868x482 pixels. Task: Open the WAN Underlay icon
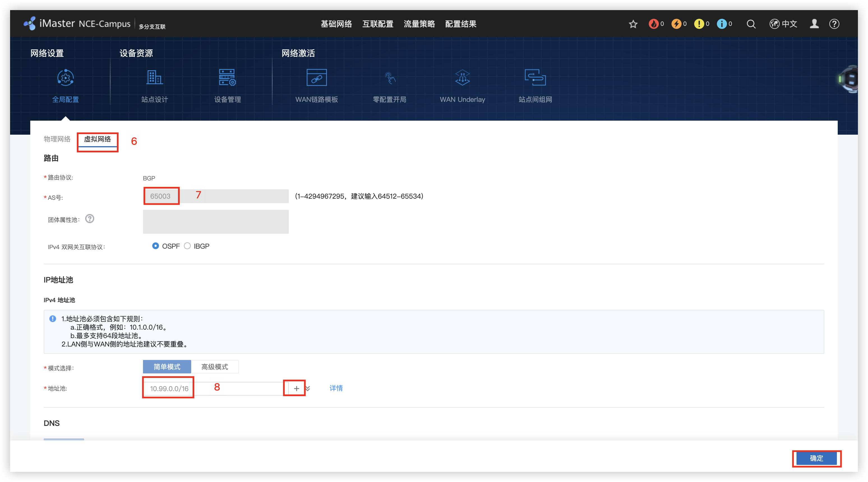[462, 78]
